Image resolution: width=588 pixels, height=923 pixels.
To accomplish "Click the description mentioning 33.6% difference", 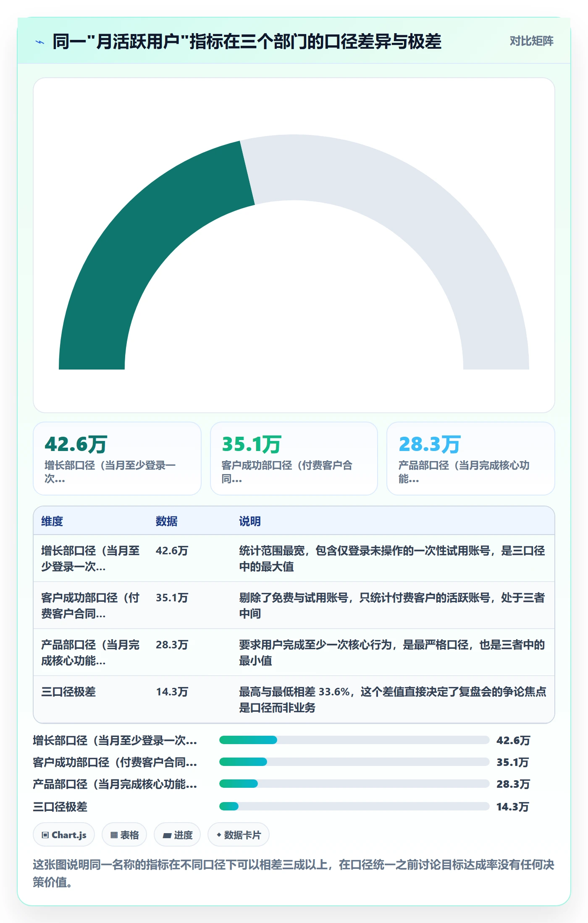I will 393,700.
